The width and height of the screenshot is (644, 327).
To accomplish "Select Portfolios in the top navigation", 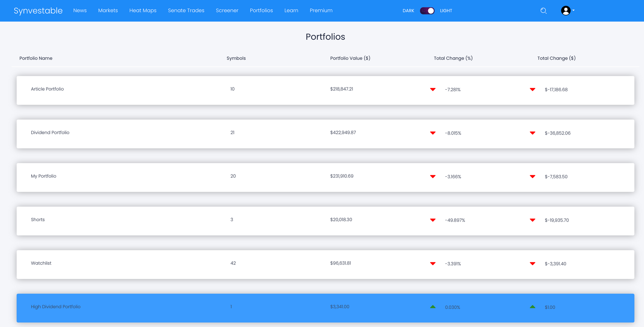I will [261, 11].
